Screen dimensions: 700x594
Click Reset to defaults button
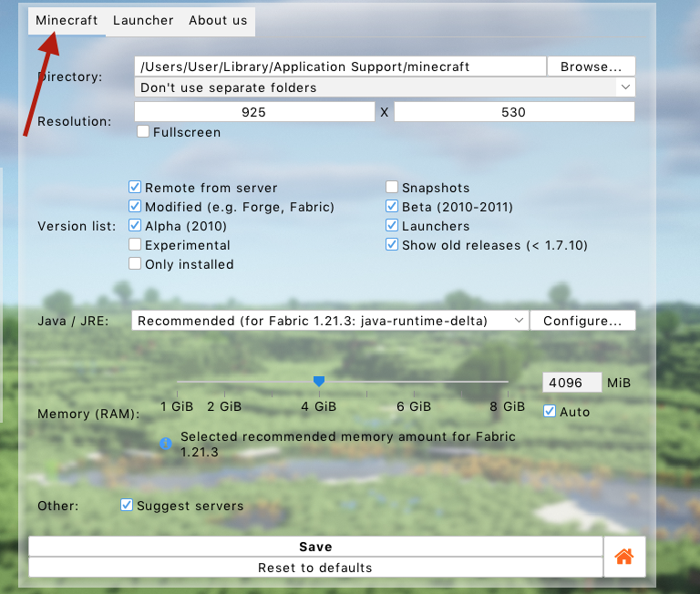coord(315,568)
